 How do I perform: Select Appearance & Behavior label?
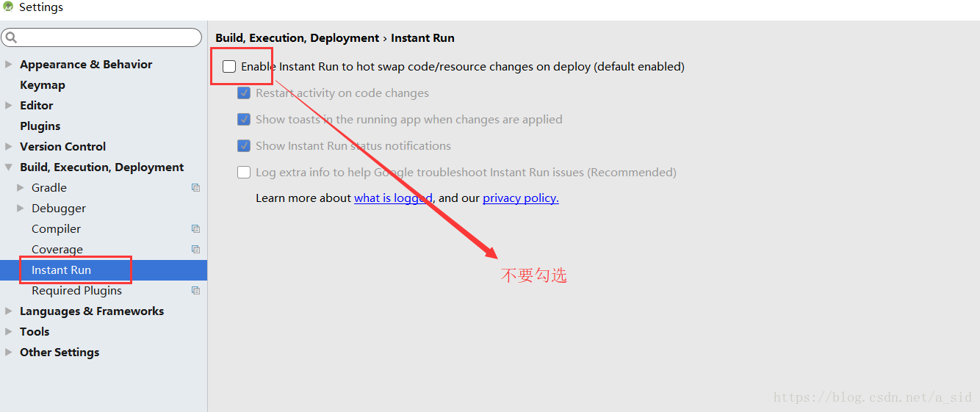coord(86,65)
